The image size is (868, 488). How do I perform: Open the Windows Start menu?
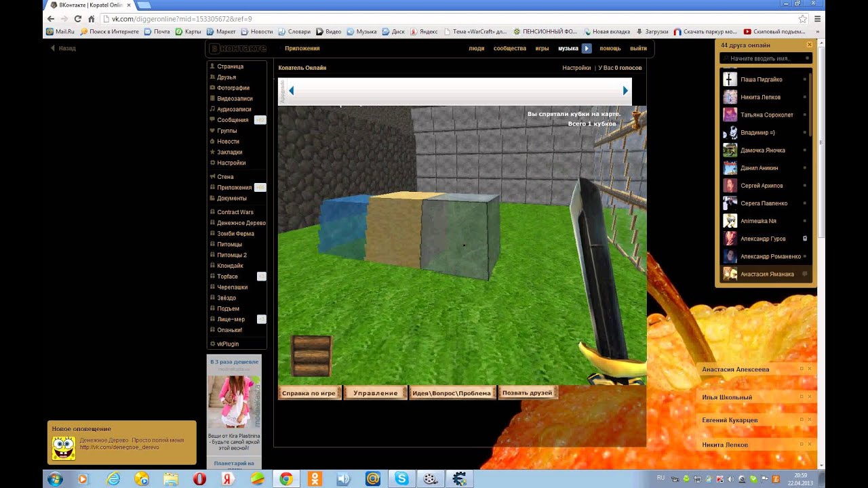[55, 479]
